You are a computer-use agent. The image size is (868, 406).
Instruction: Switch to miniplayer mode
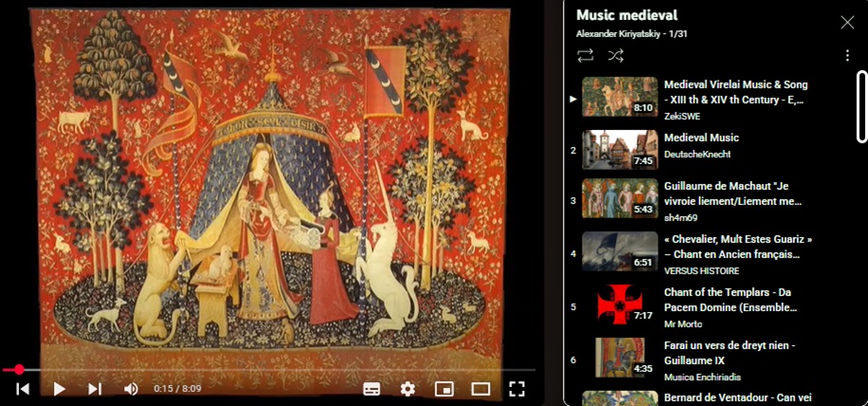coord(443,388)
